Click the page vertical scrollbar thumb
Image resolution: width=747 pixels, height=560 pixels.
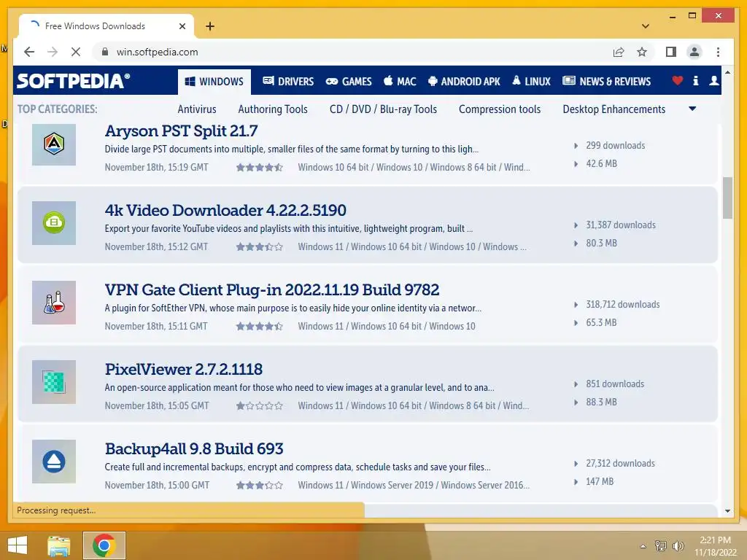(727, 198)
